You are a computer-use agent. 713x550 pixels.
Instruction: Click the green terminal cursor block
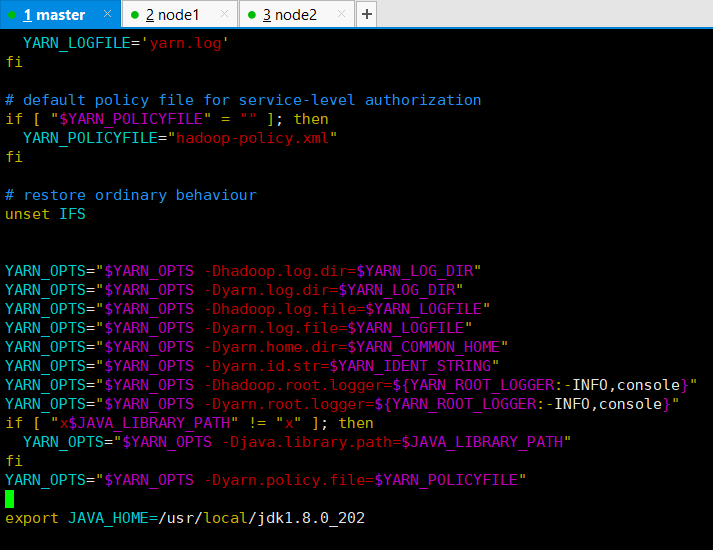point(10,499)
